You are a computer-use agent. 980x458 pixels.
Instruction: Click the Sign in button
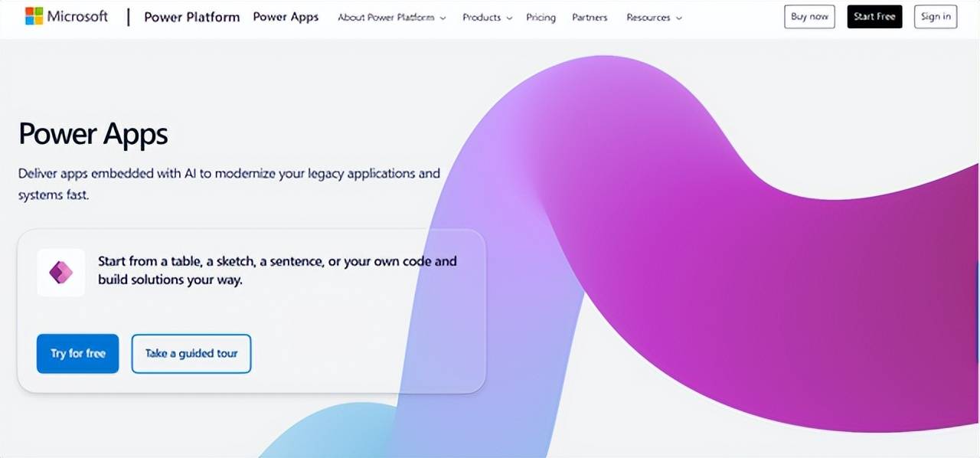[936, 17]
